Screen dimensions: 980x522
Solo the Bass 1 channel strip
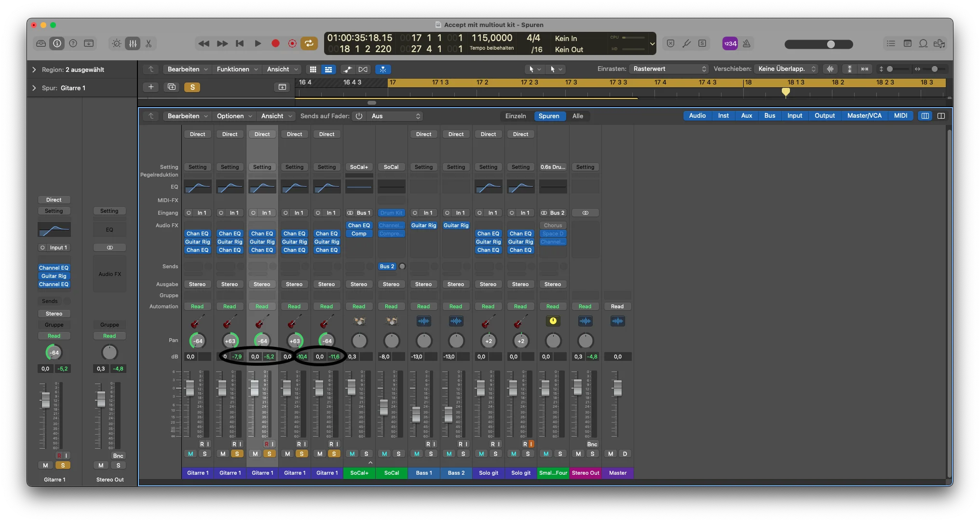431,454
